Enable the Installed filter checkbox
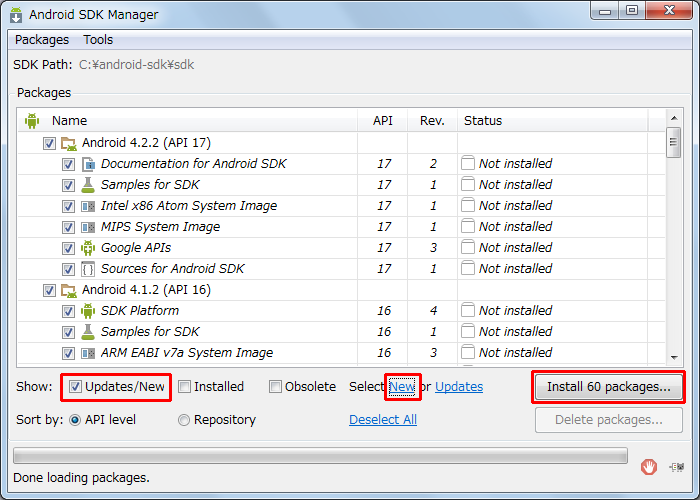 coord(184,387)
